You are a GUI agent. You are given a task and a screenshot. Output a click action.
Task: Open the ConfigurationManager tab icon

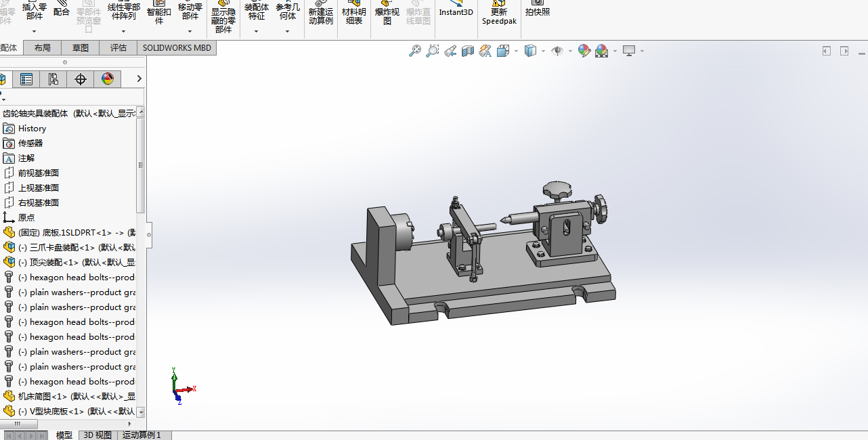[x=53, y=79]
